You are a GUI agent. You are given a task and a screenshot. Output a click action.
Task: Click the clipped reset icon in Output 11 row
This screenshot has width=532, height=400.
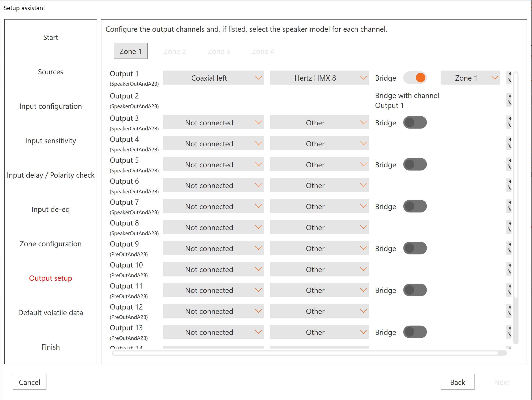pyautogui.click(x=509, y=290)
